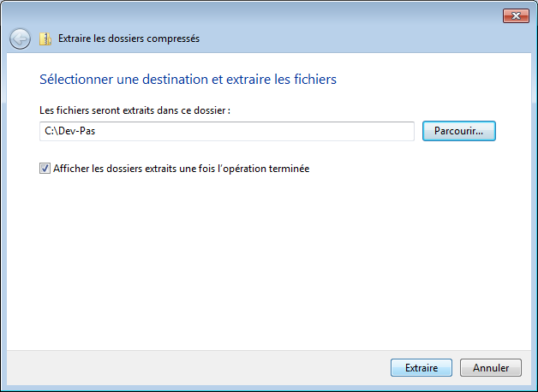Viewport: 538px width, 392px height.
Task: Click the zipped folder icon in the header
Action: [45, 39]
